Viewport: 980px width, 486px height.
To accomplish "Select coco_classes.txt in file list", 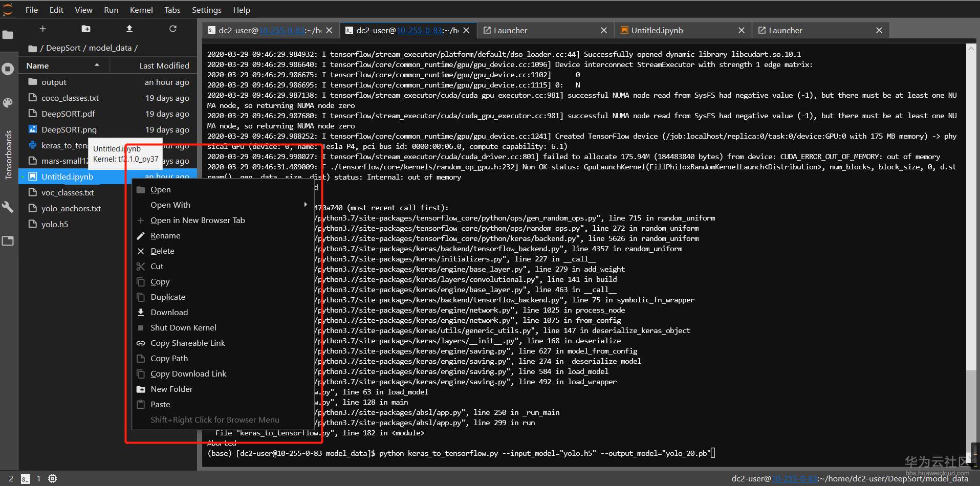I will (108, 98).
